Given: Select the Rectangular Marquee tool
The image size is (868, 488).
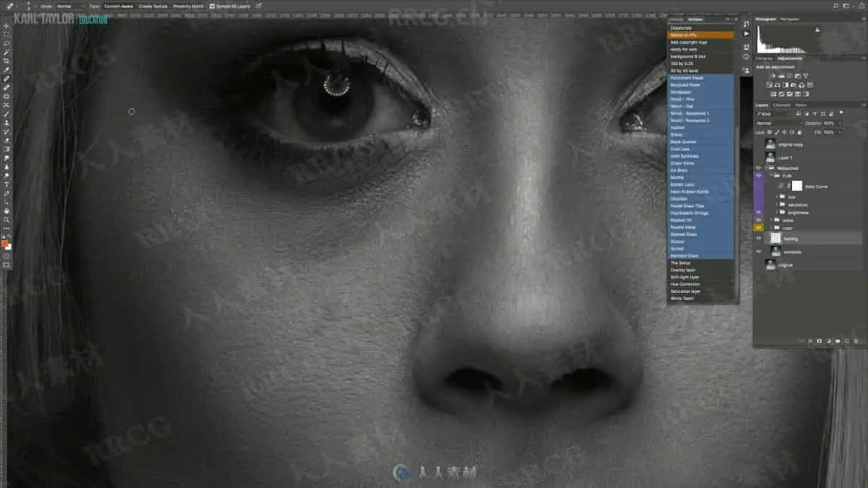Looking at the screenshot, I should pyautogui.click(x=7, y=35).
